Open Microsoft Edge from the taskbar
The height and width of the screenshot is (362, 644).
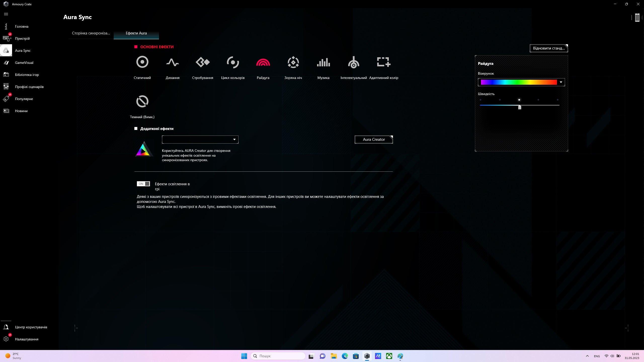(x=345, y=356)
